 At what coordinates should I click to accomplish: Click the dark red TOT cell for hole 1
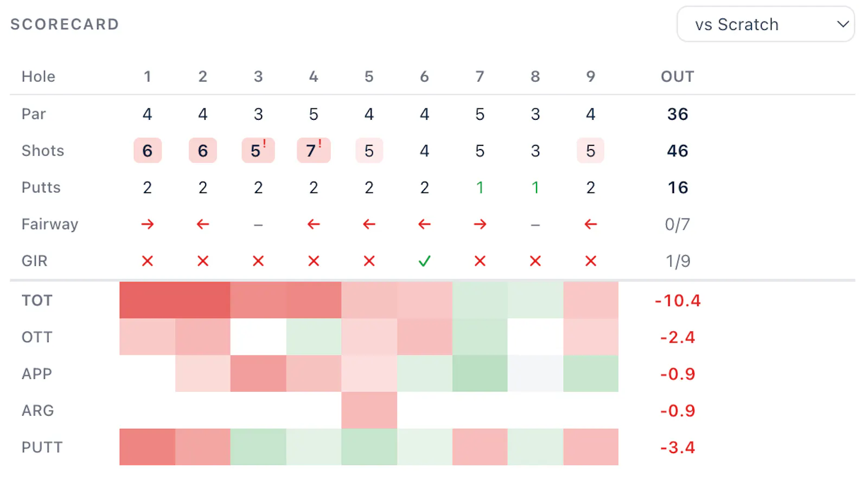148,300
